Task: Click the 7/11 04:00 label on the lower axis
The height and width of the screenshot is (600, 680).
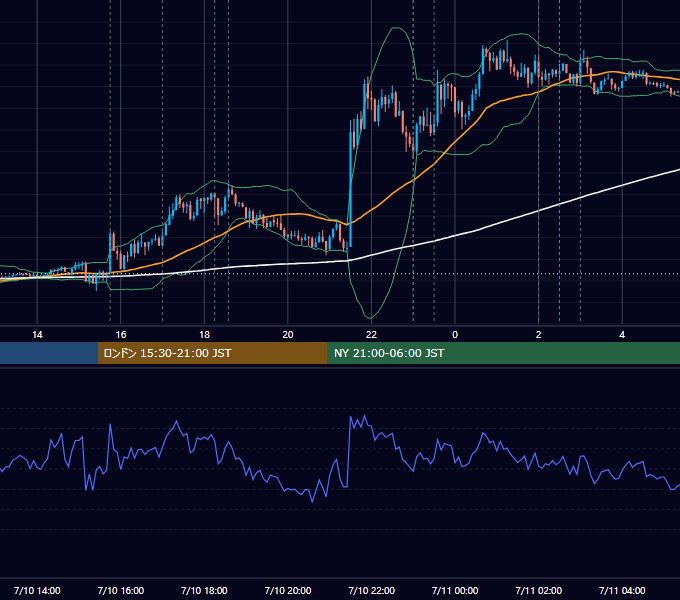Action: click(x=622, y=590)
